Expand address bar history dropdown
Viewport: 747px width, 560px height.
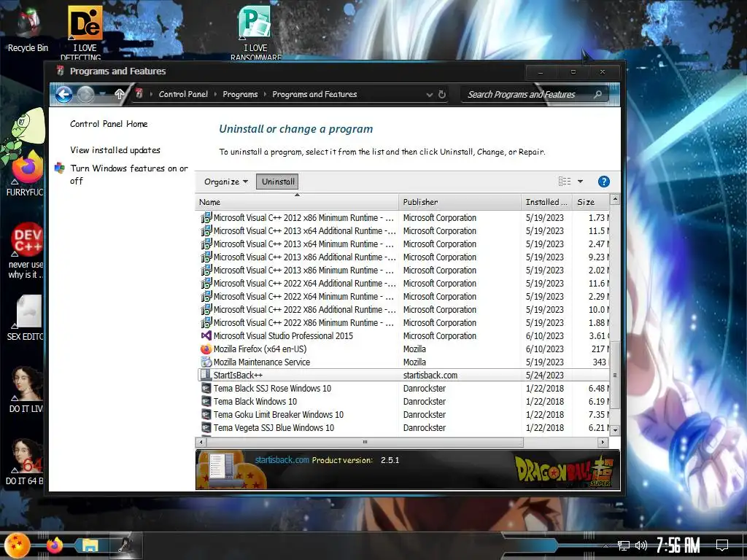tap(429, 95)
